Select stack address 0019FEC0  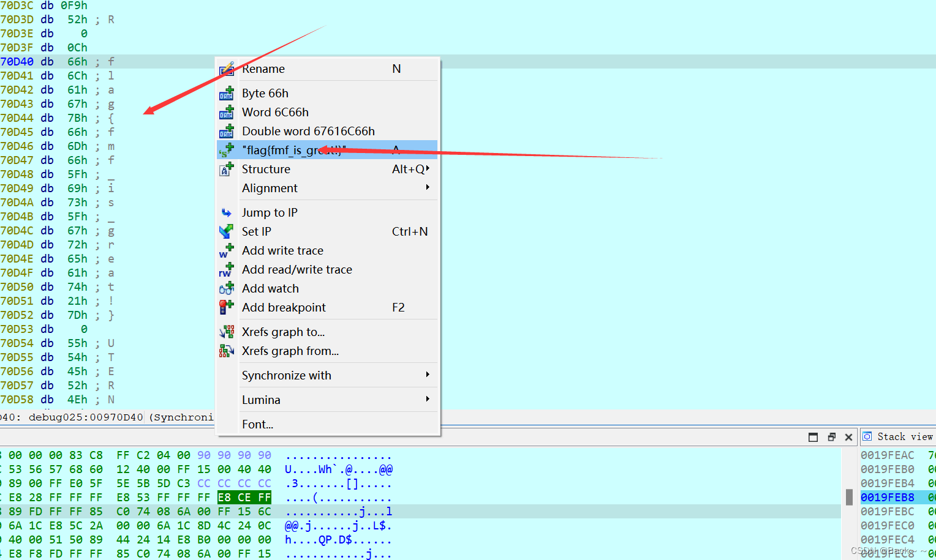coord(888,526)
